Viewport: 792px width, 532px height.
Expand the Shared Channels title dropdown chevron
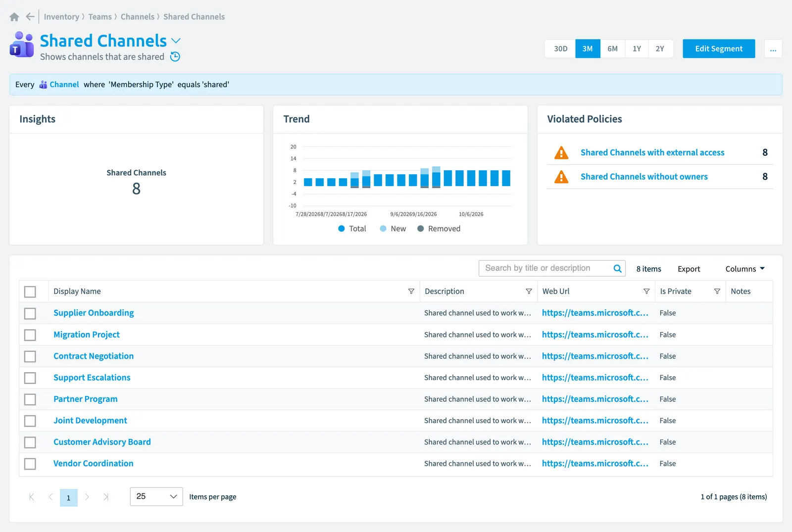pos(176,41)
